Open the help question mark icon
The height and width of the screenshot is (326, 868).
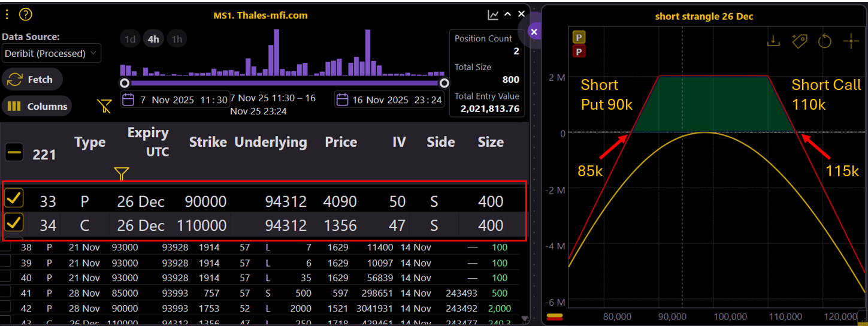25,15
